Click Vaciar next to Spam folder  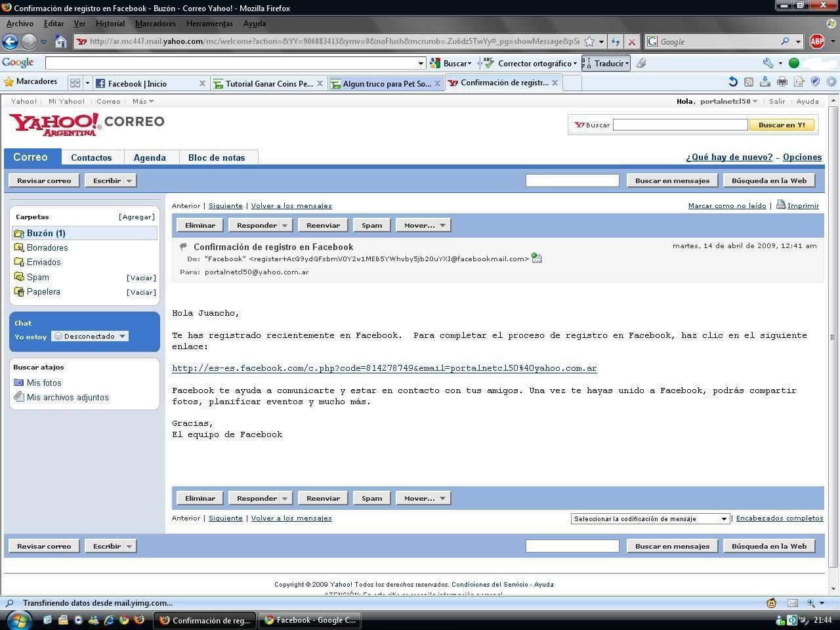(141, 278)
